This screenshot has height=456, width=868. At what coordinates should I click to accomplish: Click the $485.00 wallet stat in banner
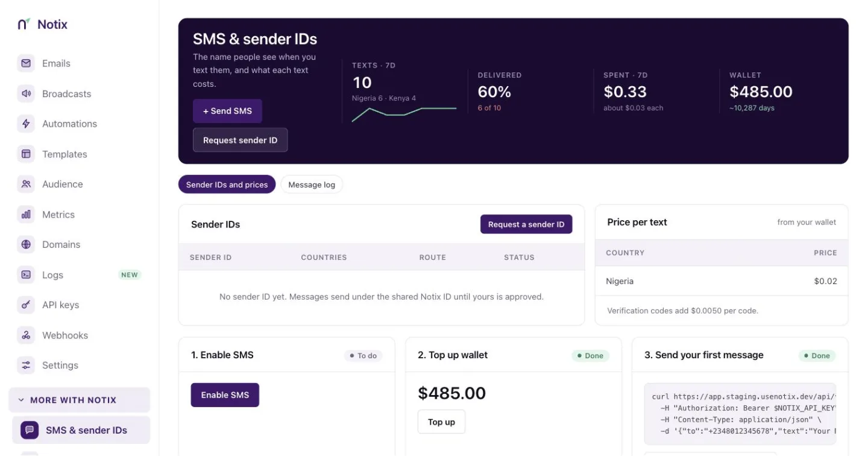[x=761, y=92]
